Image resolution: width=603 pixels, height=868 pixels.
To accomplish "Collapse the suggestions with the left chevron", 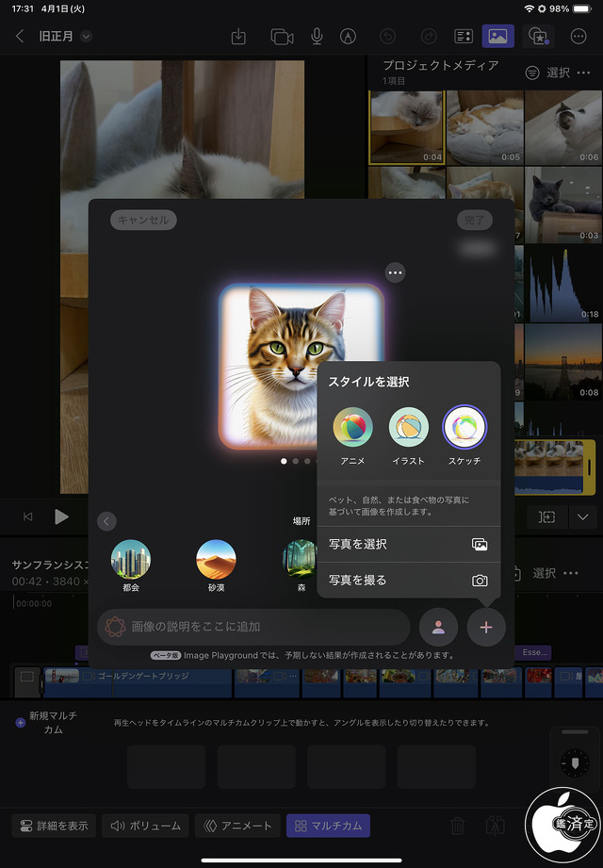I will [x=106, y=521].
